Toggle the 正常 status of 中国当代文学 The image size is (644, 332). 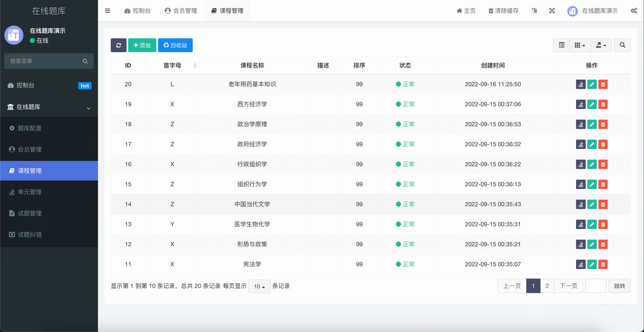(405, 204)
